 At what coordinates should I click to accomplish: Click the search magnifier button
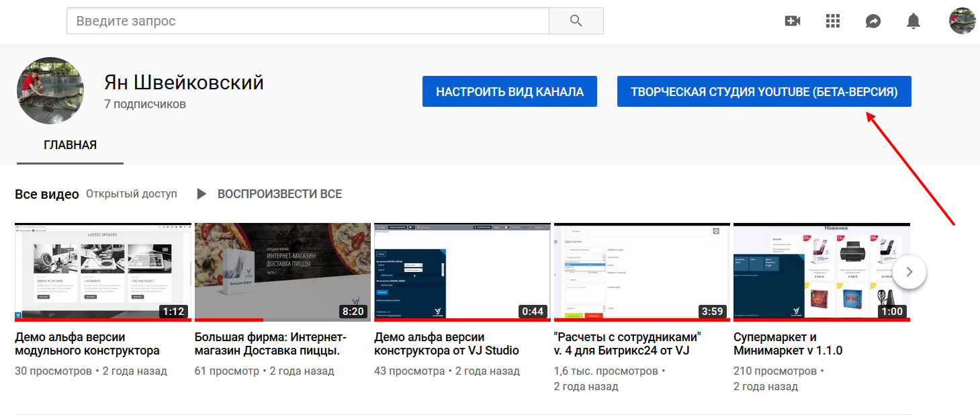click(576, 21)
